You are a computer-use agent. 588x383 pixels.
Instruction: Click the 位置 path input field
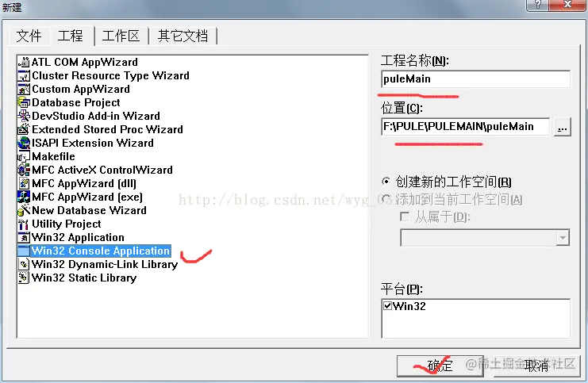coord(465,127)
